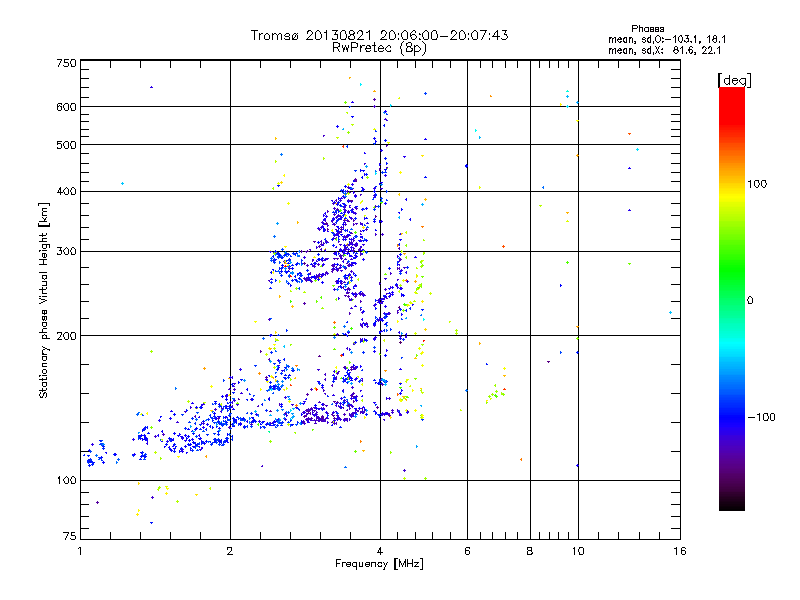Click the x-axis title 'Frequency [MHz]'
The image size is (800, 600).
coord(379,564)
